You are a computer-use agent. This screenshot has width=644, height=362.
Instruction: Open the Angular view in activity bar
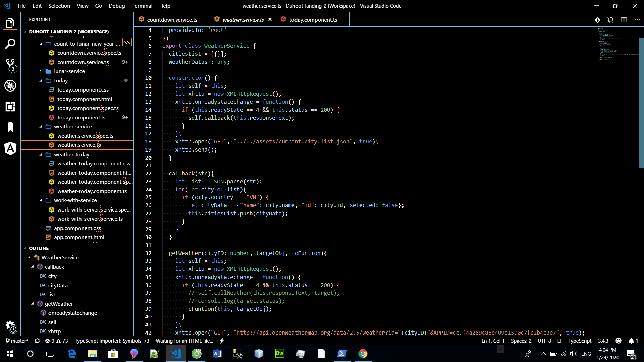(10, 148)
